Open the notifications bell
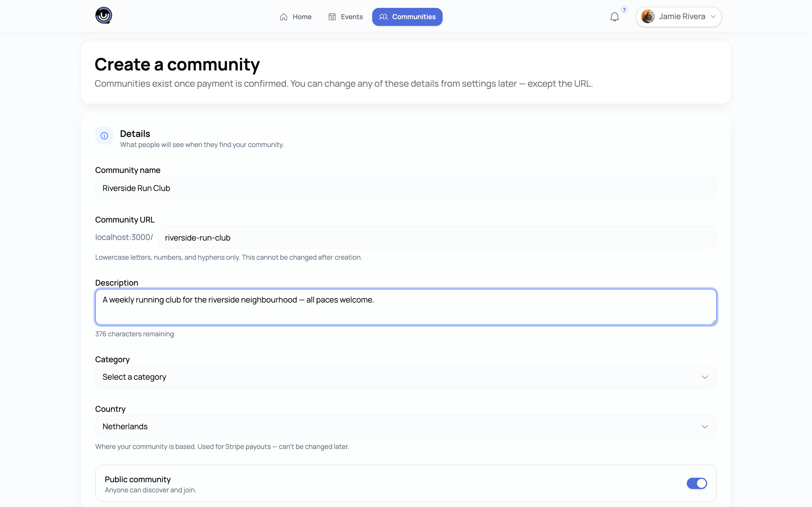The height and width of the screenshot is (507, 812). [614, 17]
